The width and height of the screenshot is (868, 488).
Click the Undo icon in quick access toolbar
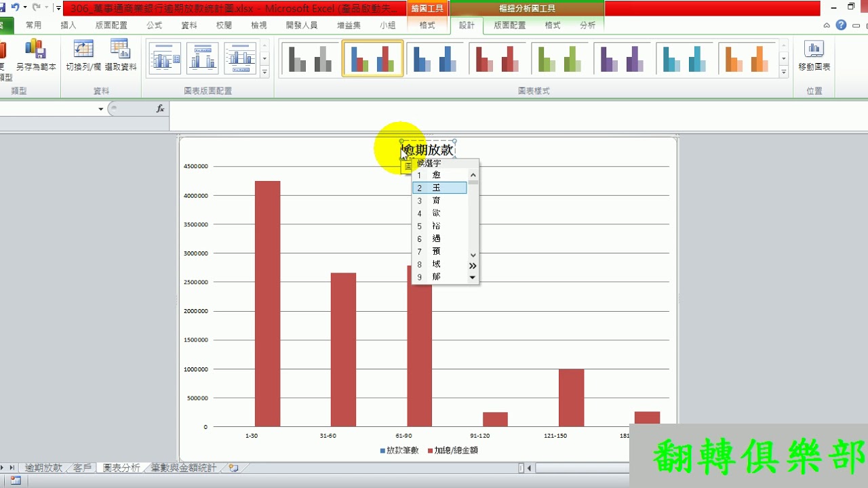tap(15, 7)
